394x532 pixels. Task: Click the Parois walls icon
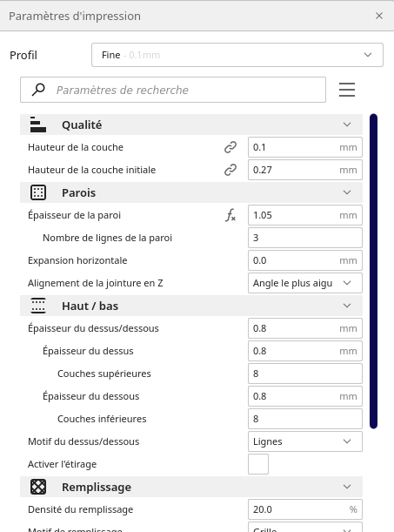point(38,192)
